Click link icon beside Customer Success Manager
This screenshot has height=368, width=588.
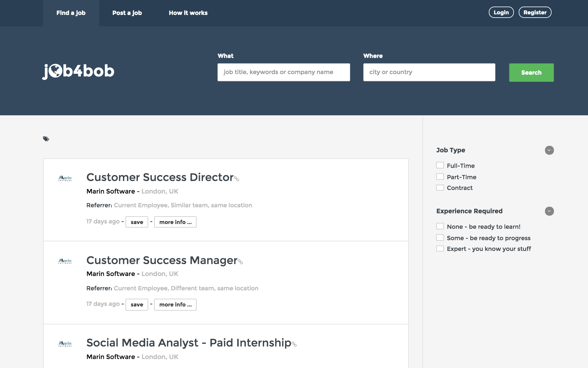[240, 262]
